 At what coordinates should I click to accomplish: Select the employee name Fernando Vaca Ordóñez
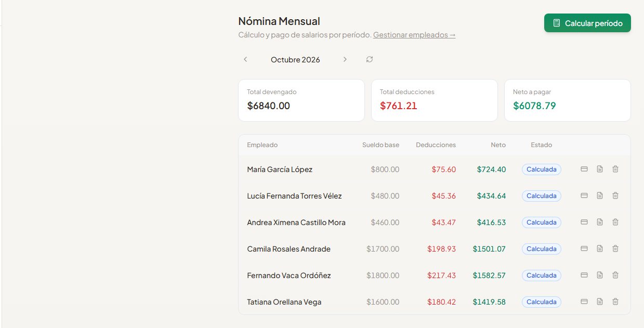[289, 275]
